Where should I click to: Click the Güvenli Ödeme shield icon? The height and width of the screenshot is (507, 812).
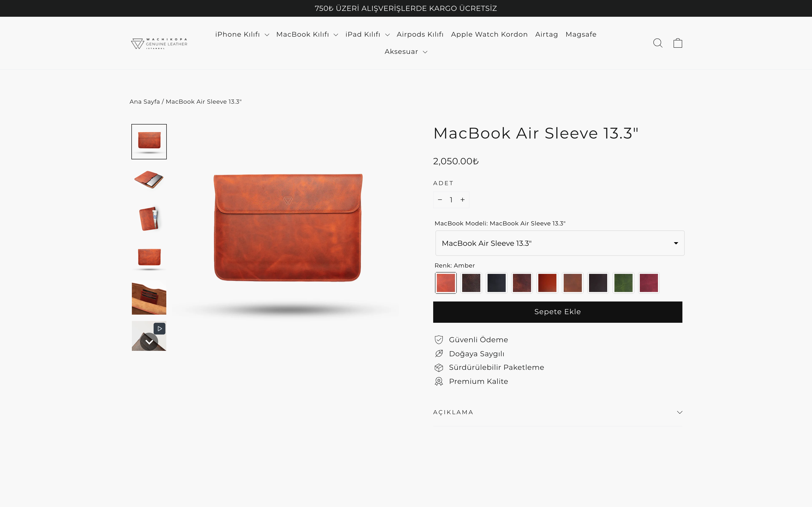[x=439, y=340]
